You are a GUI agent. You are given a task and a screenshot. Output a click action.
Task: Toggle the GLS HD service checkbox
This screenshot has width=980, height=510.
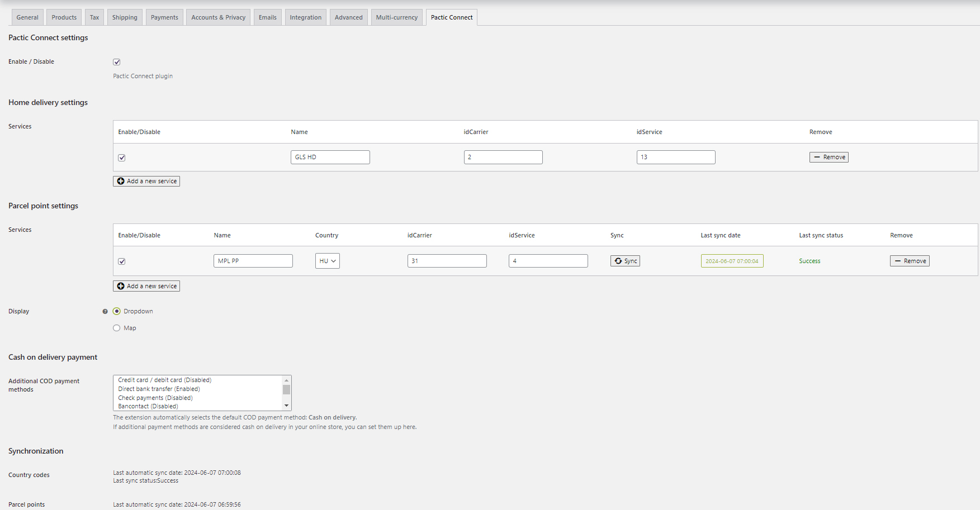(x=122, y=158)
